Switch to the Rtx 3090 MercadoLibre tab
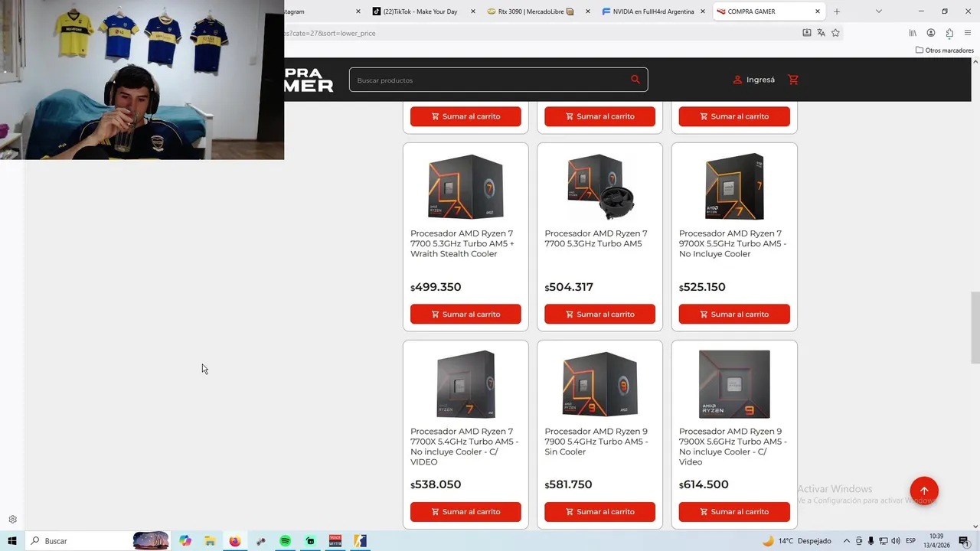The image size is (980, 551). pos(537,11)
